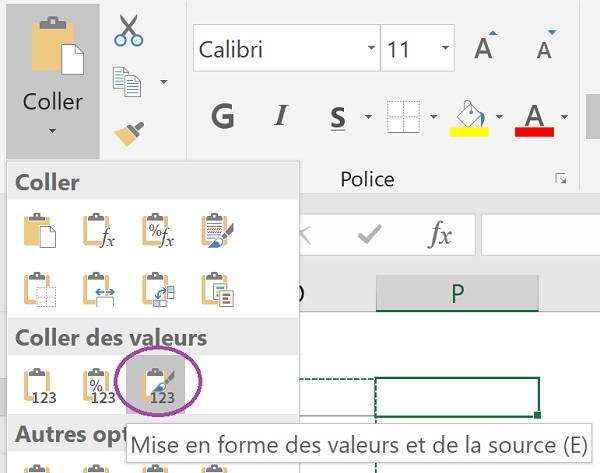Viewport: 600px width, 473px height.
Task: Toggle italic with the I button
Action: click(281, 116)
